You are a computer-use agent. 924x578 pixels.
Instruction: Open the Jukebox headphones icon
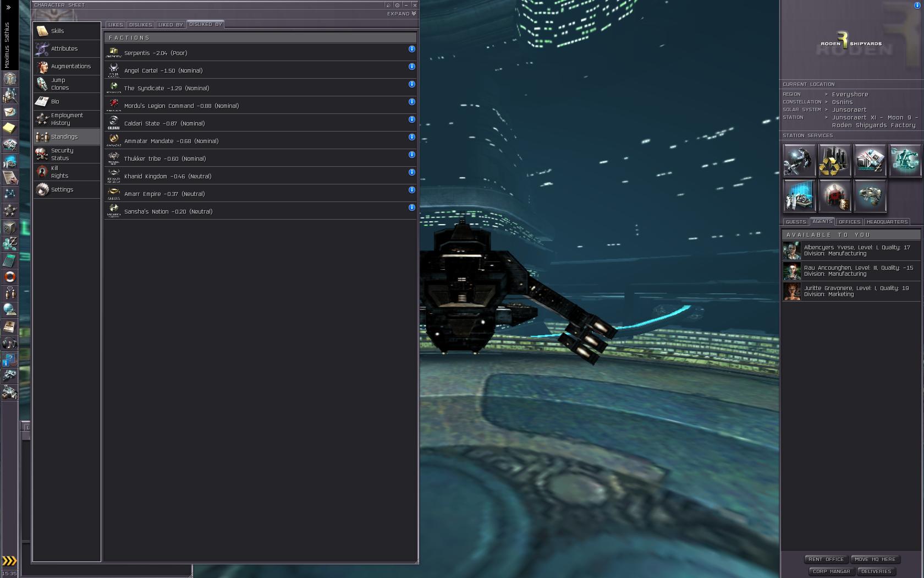click(x=9, y=343)
